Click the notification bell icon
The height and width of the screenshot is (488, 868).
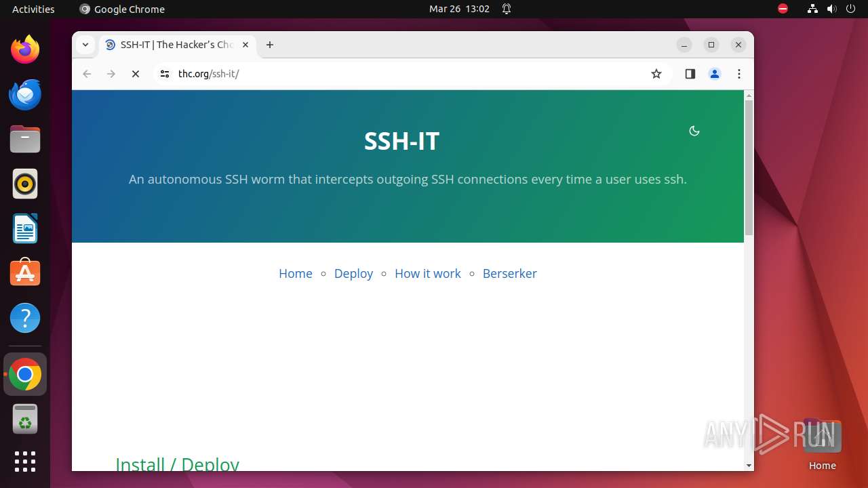[x=507, y=9]
